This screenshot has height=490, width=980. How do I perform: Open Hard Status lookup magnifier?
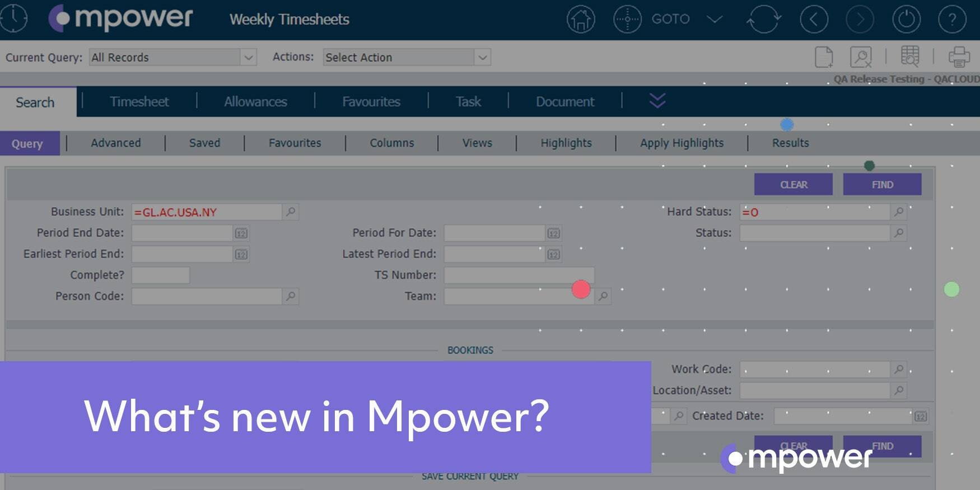[899, 212]
